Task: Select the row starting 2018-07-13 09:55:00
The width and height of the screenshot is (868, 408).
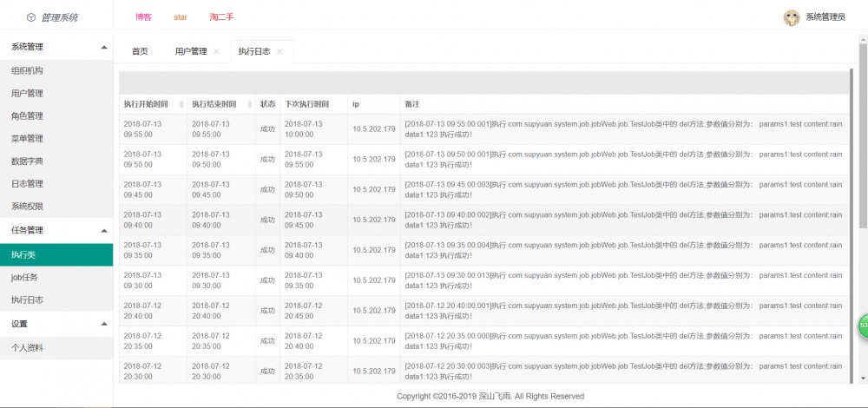Action: [484, 129]
